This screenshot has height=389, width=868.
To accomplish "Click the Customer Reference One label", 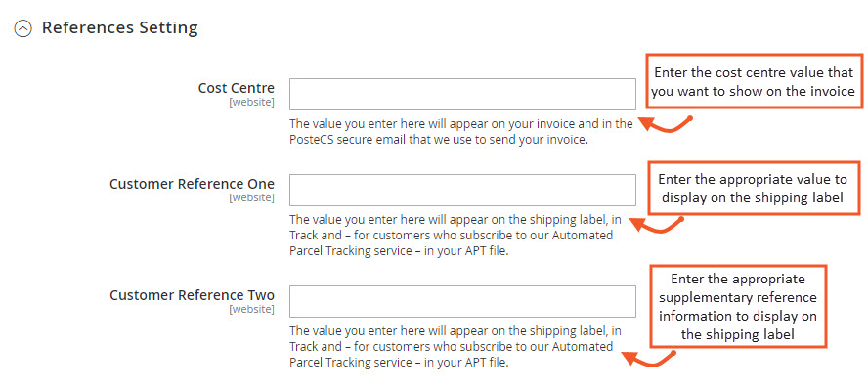I will (x=192, y=184).
